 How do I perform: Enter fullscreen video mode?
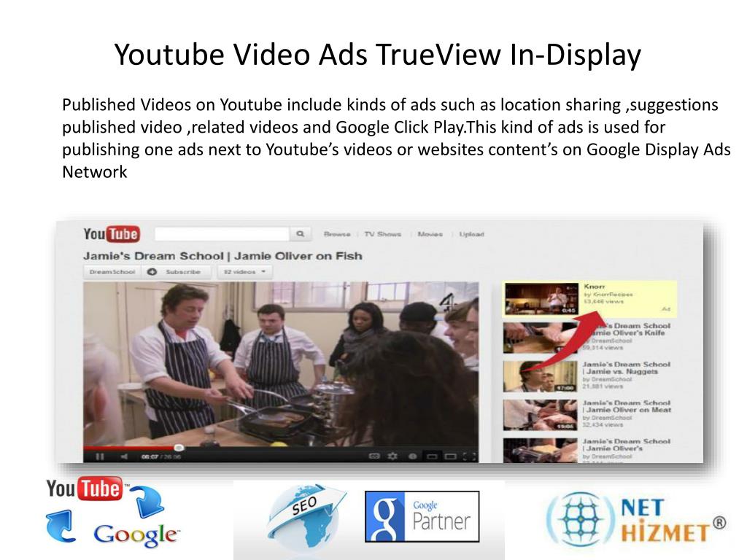(469, 456)
